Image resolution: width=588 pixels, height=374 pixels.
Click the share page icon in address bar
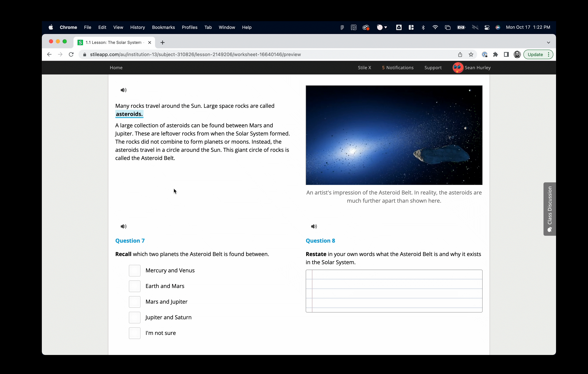point(460,54)
